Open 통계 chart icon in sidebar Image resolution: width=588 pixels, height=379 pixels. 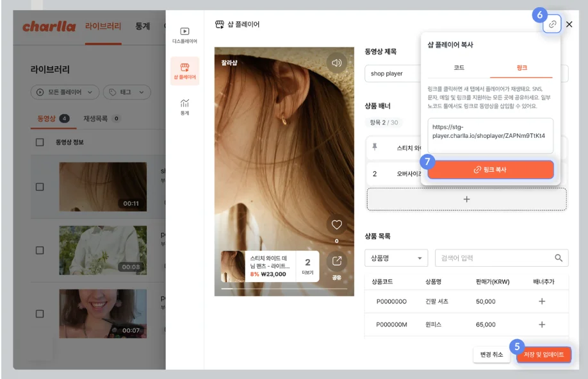[x=184, y=106]
